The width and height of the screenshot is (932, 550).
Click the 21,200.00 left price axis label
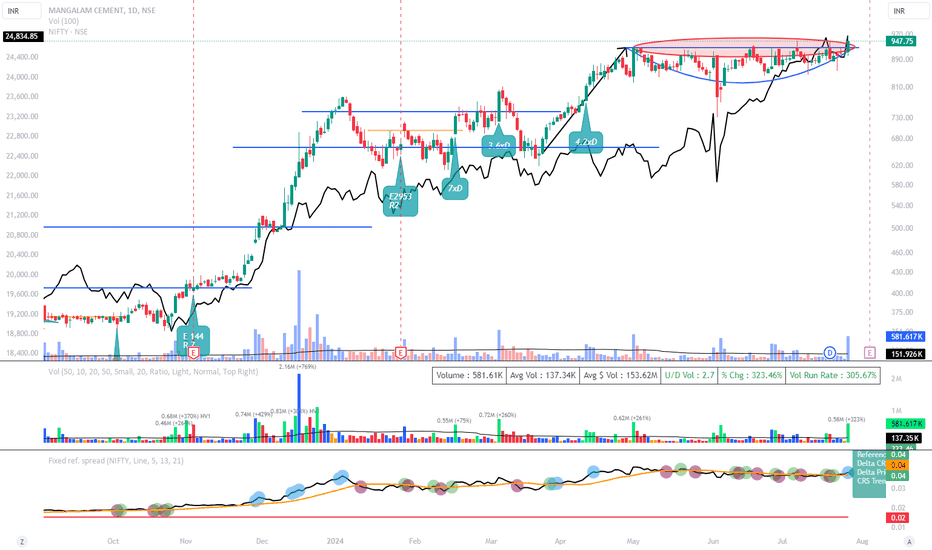coord(23,215)
